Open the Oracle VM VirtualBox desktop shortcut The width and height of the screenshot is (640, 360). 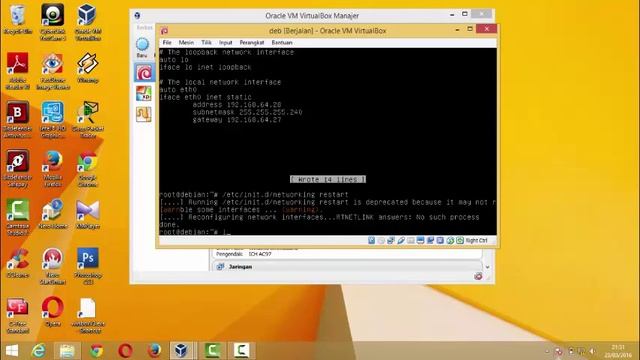[88, 22]
